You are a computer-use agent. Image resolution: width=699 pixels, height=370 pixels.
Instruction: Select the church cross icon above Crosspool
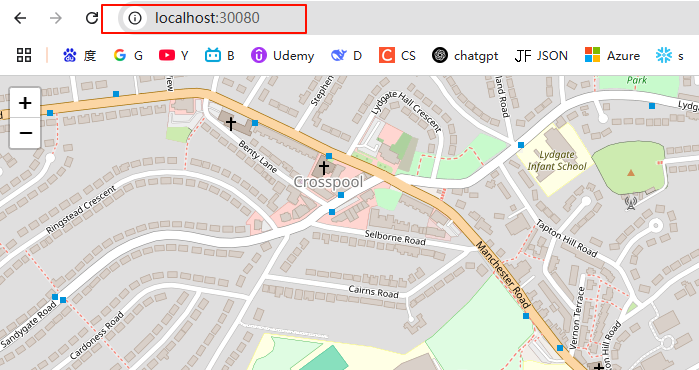(x=324, y=167)
